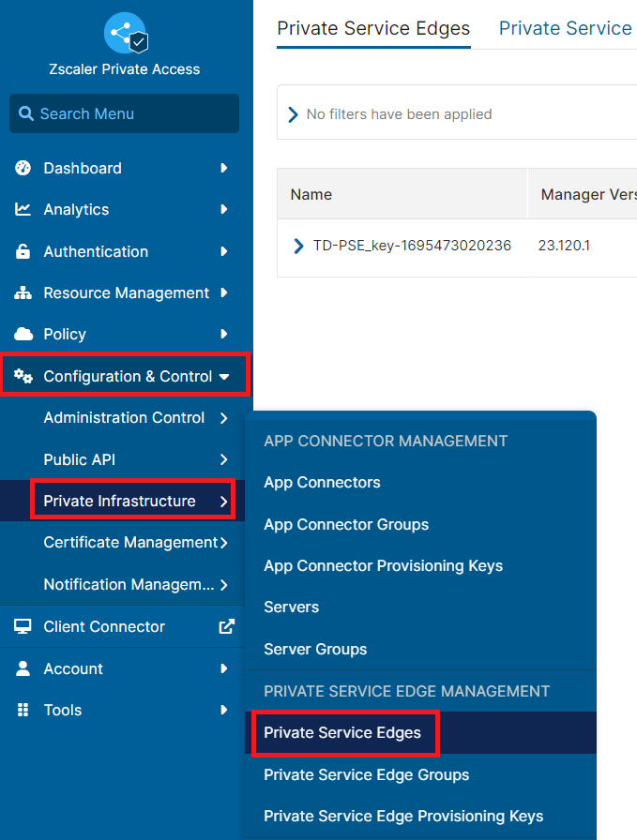Click the Search Menu field
This screenshot has height=840, width=637.
point(124,113)
